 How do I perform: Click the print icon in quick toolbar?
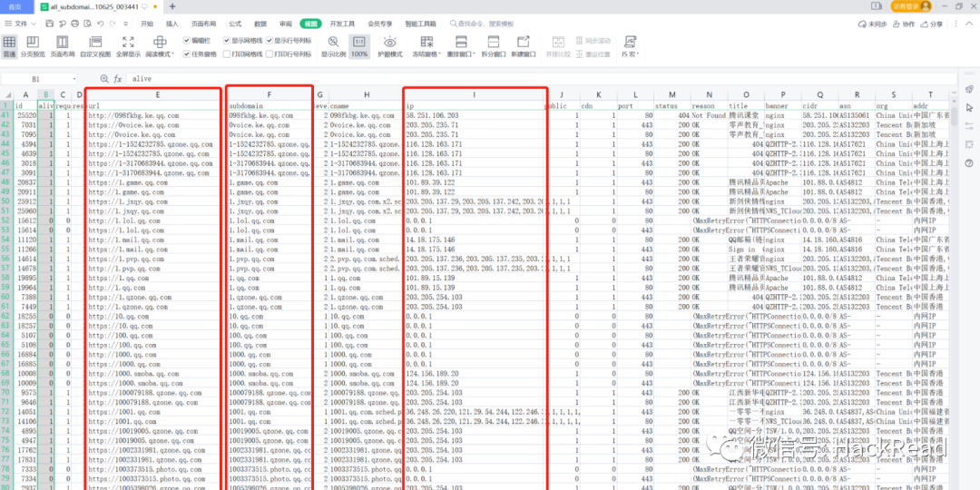pos(75,24)
